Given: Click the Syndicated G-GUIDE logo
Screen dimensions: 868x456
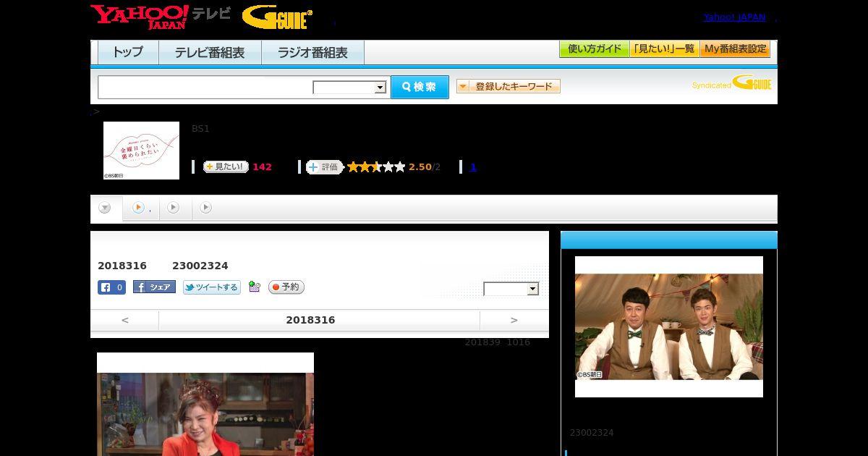Looking at the screenshot, I should click(x=732, y=83).
